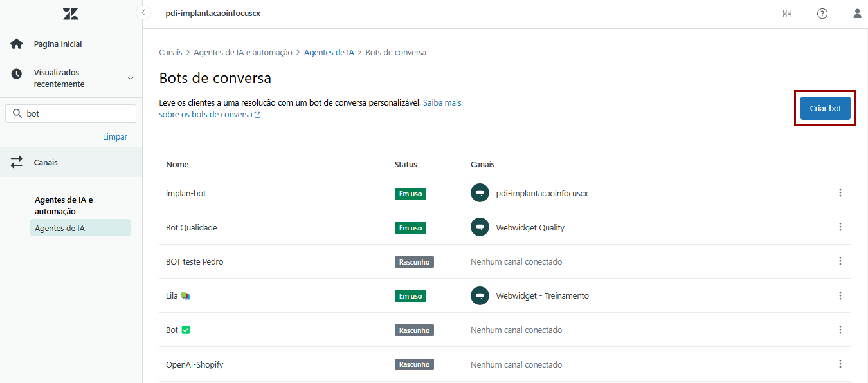Open options menu for Lila row
This screenshot has height=383, width=868.
click(840, 295)
